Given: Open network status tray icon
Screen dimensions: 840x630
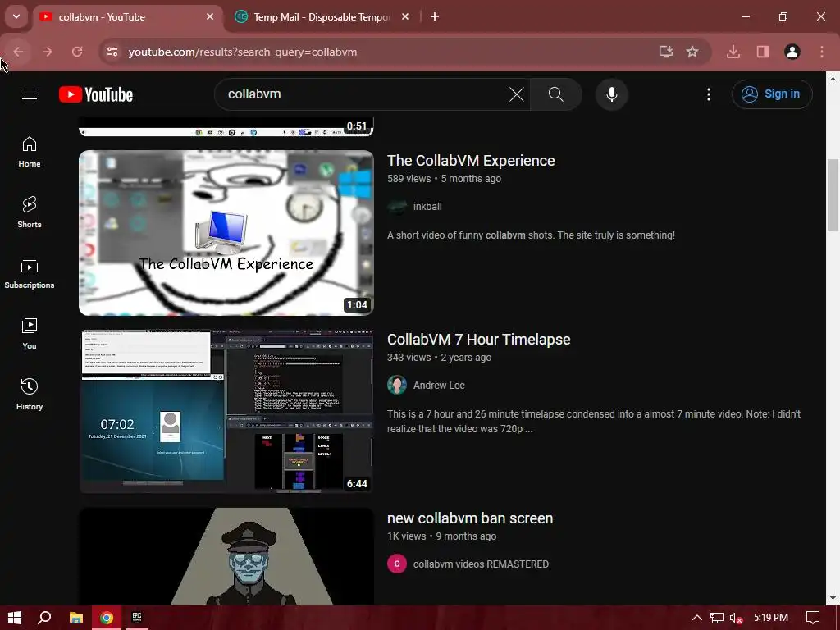Looking at the screenshot, I should (x=717, y=618).
